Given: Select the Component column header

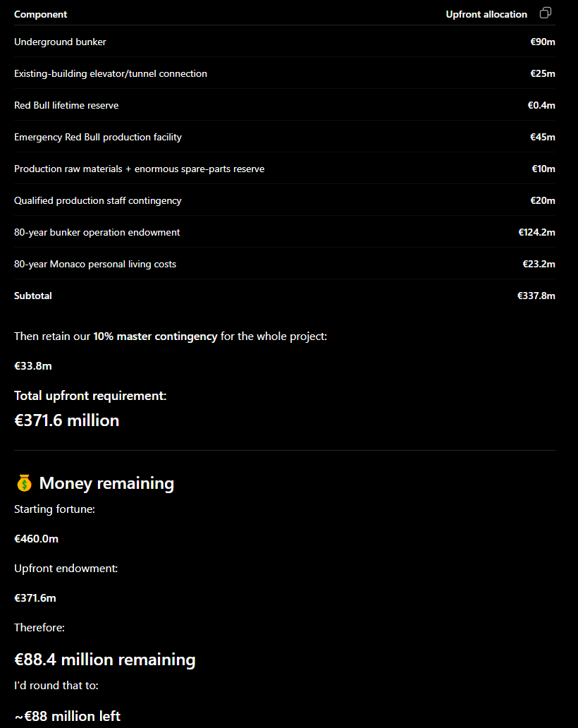Looking at the screenshot, I should [x=40, y=14].
